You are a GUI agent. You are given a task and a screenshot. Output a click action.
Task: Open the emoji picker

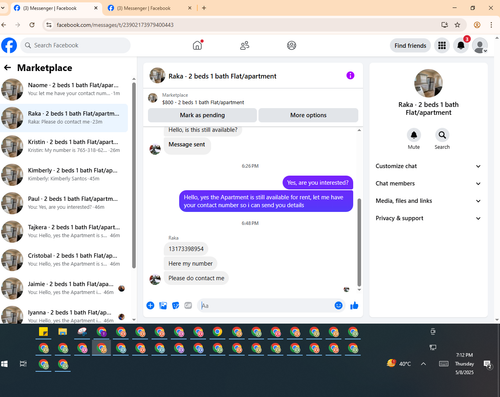[x=338, y=305]
